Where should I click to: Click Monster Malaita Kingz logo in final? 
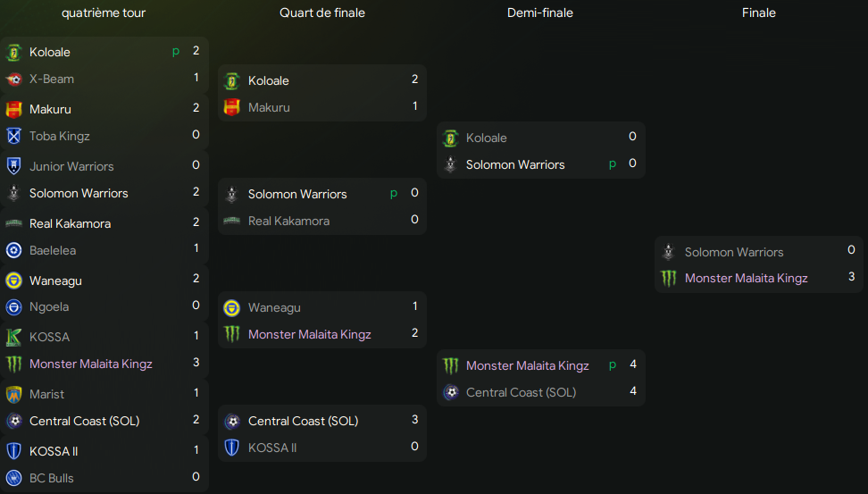669,278
